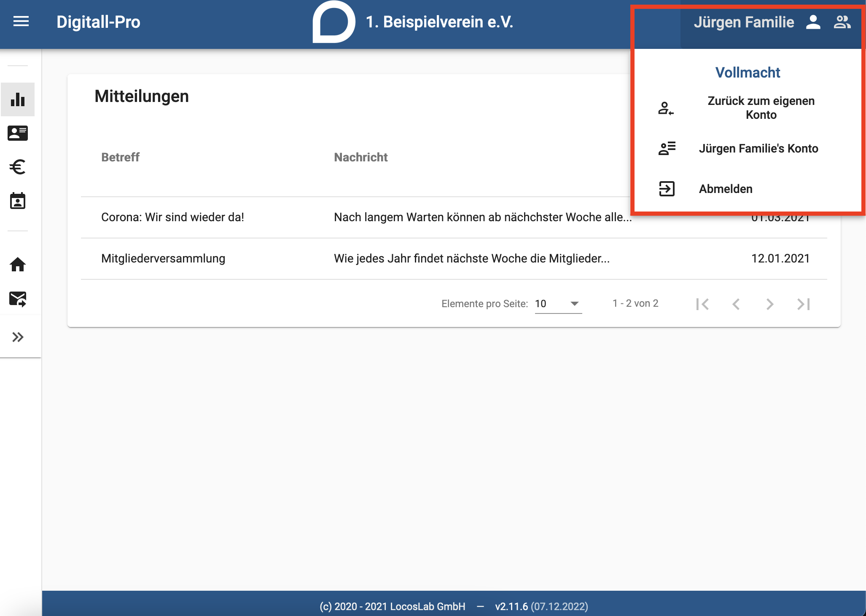866x616 pixels.
Task: Open the home sidebar icon
Action: [18, 265]
